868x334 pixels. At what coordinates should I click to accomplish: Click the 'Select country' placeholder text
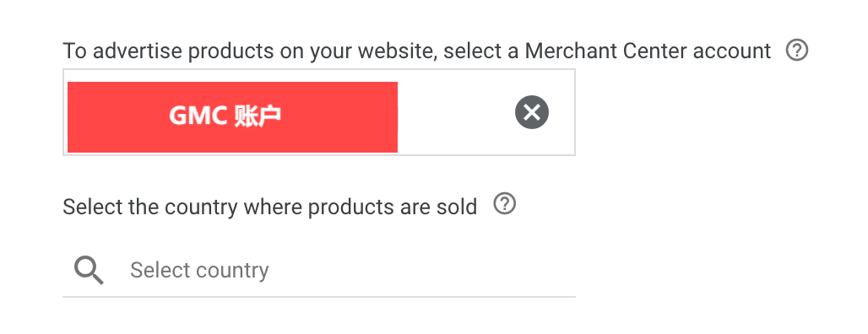(x=199, y=271)
